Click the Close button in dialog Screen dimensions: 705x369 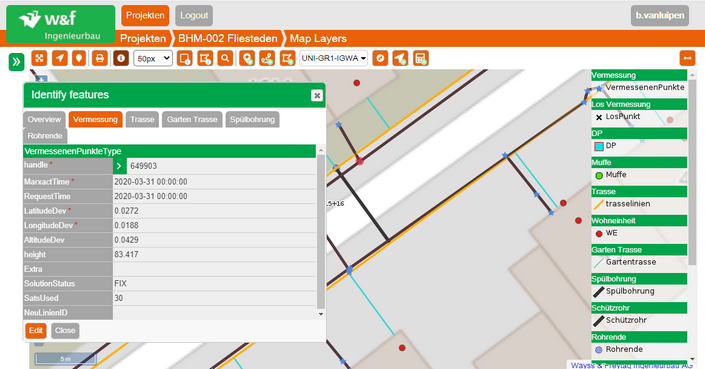pos(65,331)
